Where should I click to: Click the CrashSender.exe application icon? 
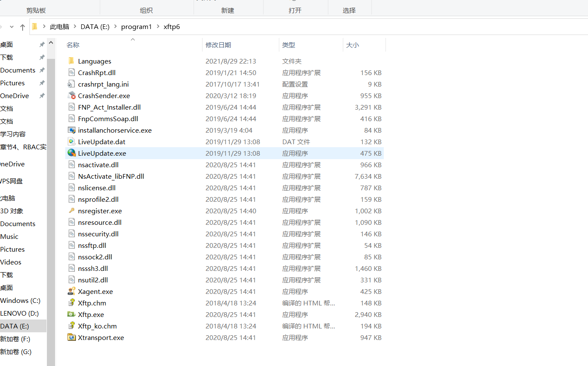(71, 96)
